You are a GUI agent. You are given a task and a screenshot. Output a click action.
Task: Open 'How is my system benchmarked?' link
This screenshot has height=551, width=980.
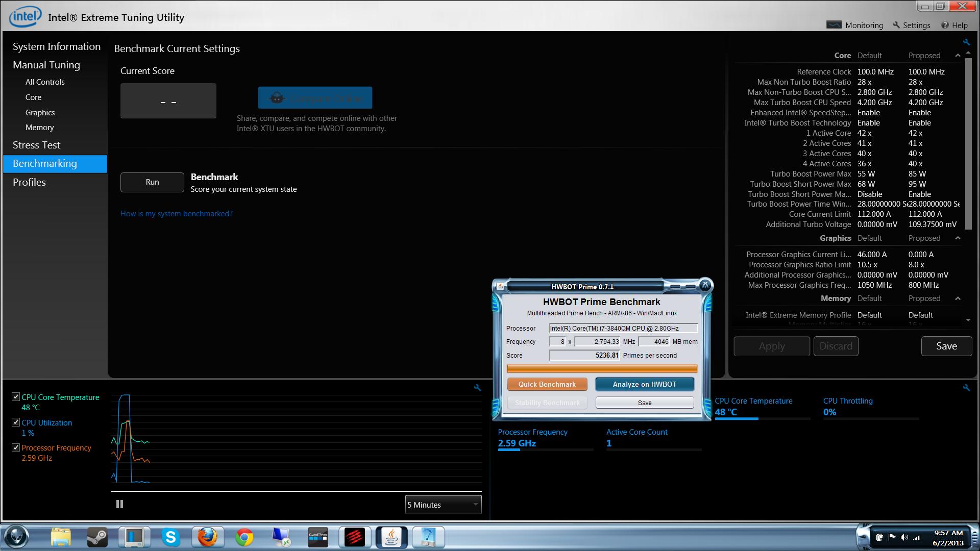click(x=177, y=214)
